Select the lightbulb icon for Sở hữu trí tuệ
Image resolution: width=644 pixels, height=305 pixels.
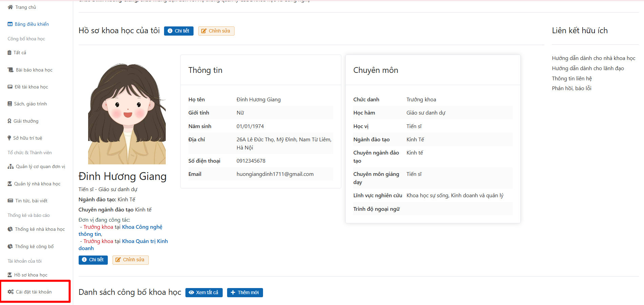(9, 138)
